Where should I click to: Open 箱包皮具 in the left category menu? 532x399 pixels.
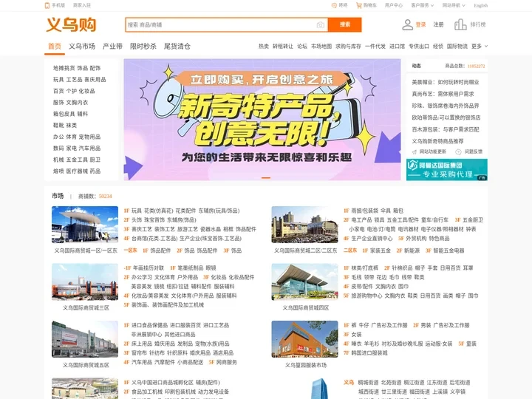[x=63, y=114]
